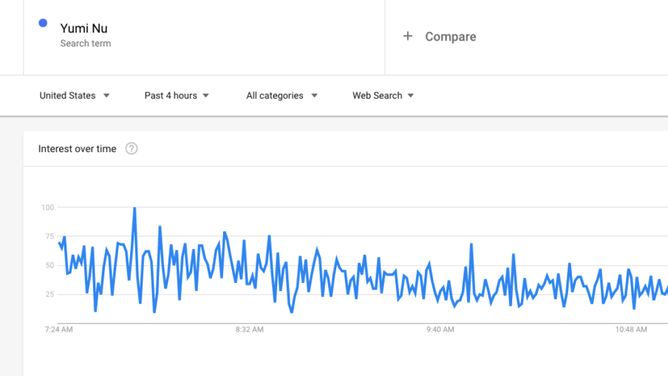Click the 8:32 AM time axis label
The width and height of the screenshot is (668, 376).
(x=250, y=330)
